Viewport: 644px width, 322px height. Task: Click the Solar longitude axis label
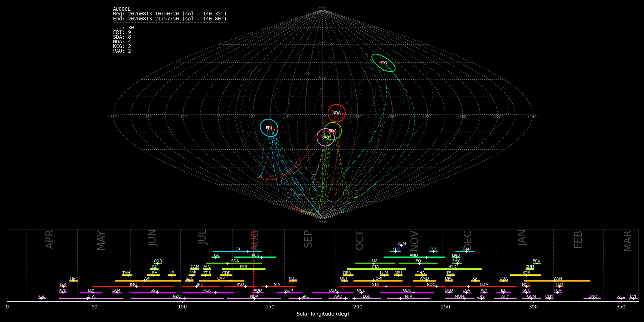tap(323, 314)
